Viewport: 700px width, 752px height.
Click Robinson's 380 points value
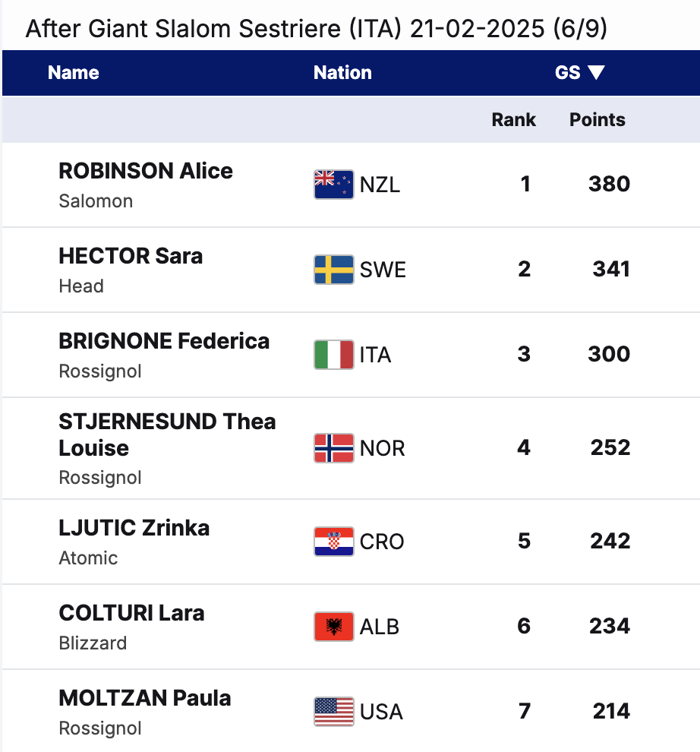click(609, 185)
